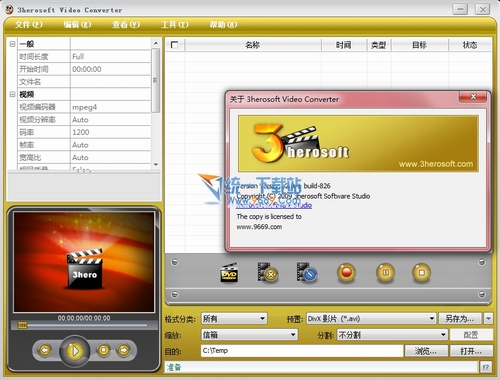Click the property panel scroll down arrow
The image size is (500, 380).
(156, 165)
